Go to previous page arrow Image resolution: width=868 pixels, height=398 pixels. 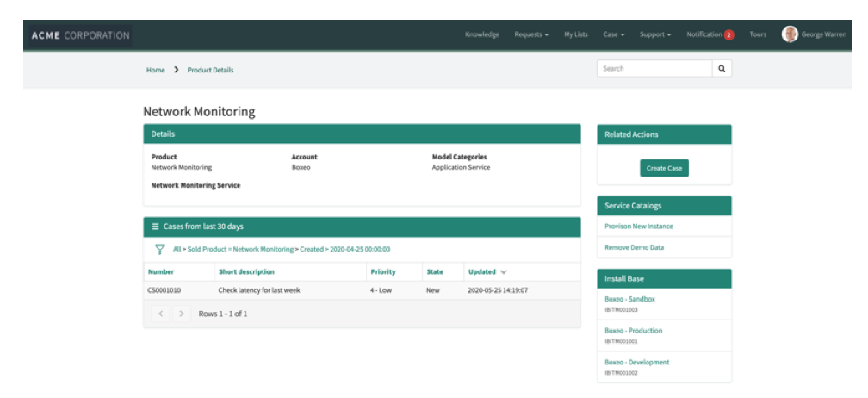[x=160, y=314]
